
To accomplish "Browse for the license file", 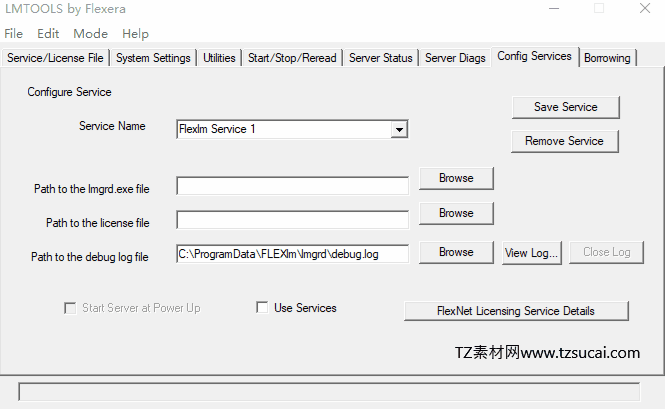I will 456,213.
